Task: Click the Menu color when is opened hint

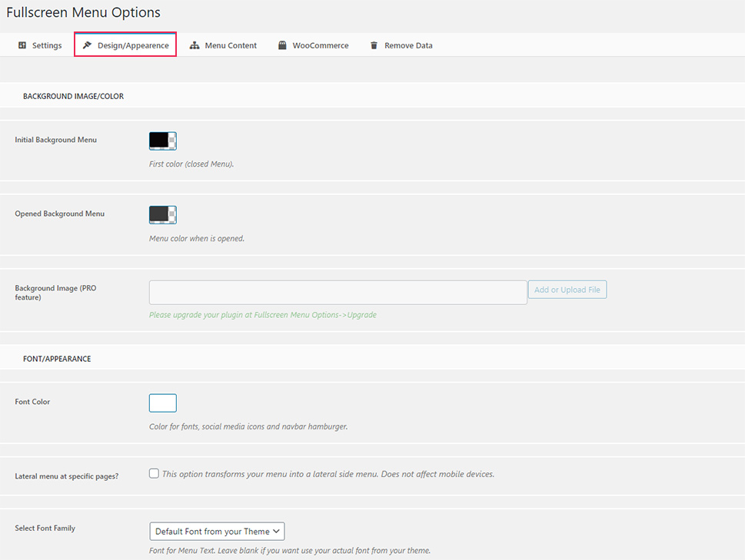Action: click(197, 238)
